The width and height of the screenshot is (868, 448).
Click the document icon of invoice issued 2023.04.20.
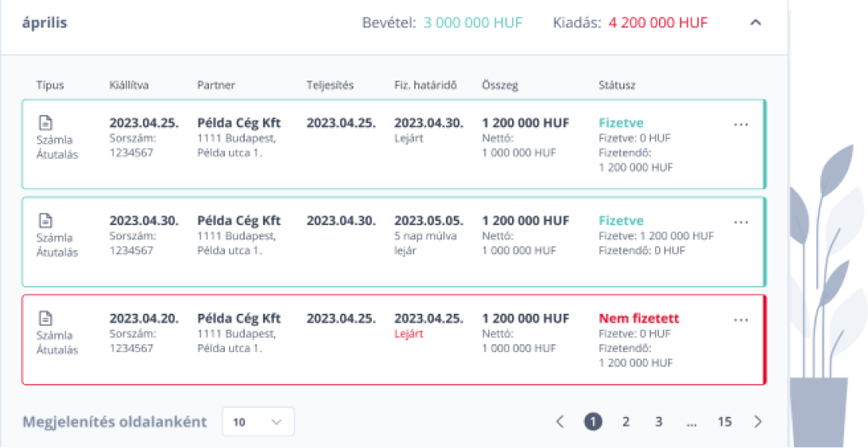[45, 318]
